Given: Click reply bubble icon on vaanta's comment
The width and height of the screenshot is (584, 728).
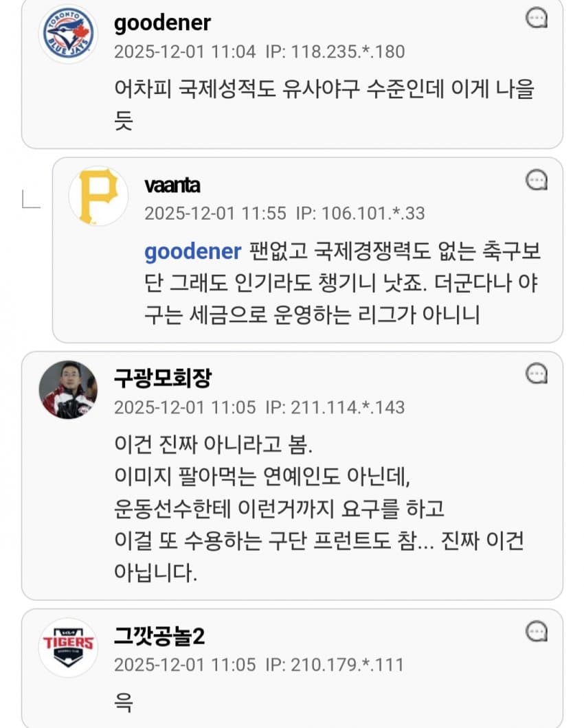Looking at the screenshot, I should coord(536,181).
